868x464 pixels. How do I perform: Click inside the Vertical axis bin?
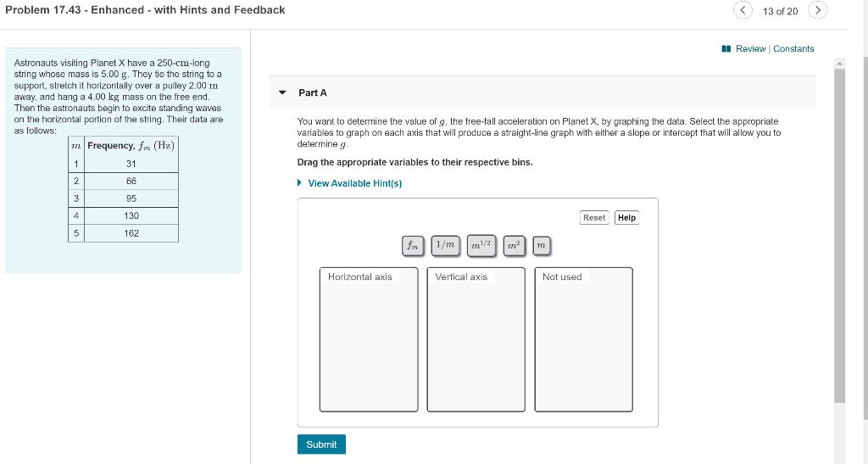[x=476, y=339]
